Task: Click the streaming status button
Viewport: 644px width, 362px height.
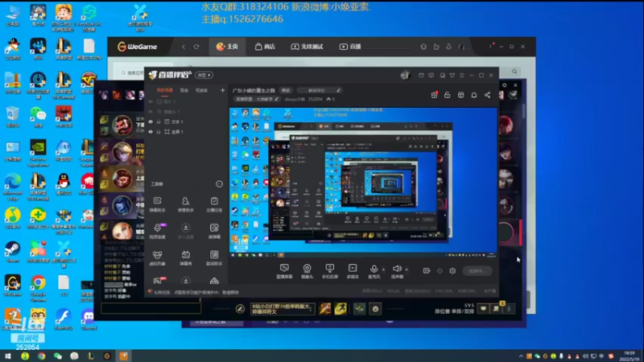Action: 477,271
